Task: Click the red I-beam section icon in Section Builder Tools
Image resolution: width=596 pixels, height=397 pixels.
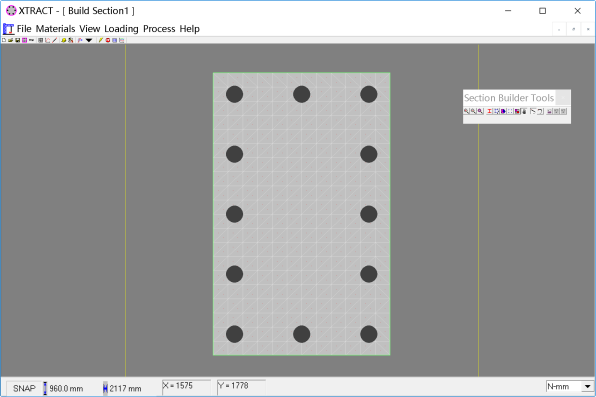Action: (x=490, y=111)
